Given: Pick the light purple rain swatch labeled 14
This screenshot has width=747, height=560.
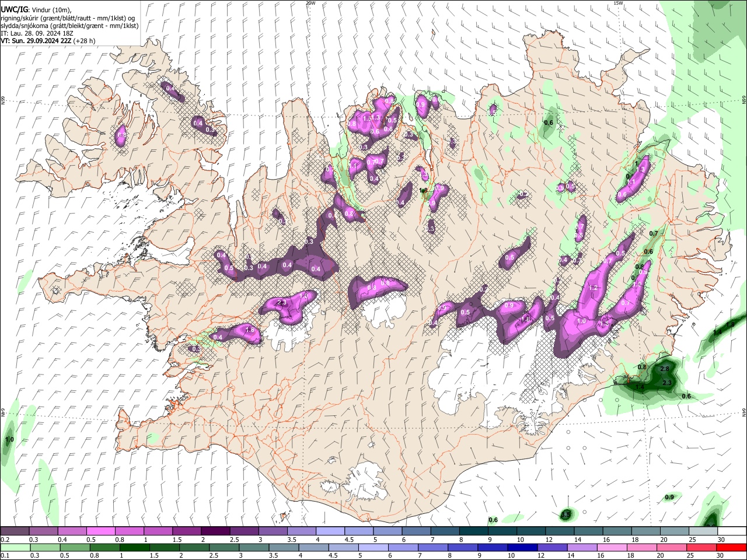Looking at the screenshot, I should tap(582, 548).
